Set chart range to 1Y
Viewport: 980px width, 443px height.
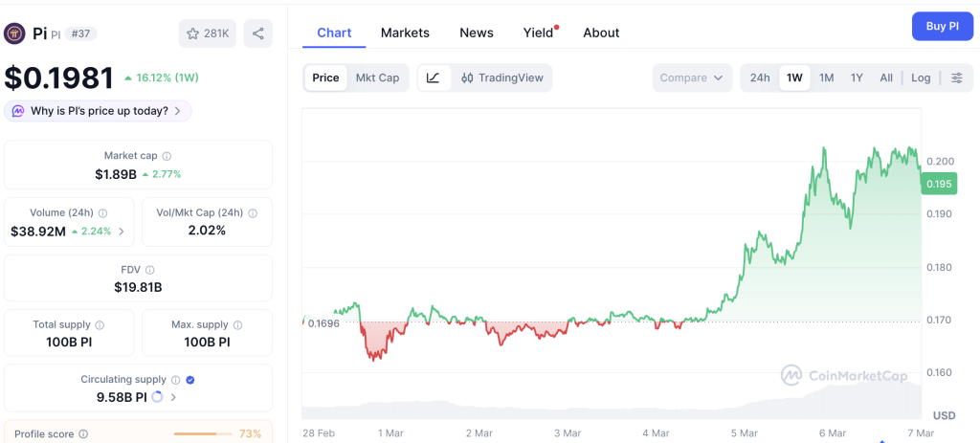click(857, 78)
